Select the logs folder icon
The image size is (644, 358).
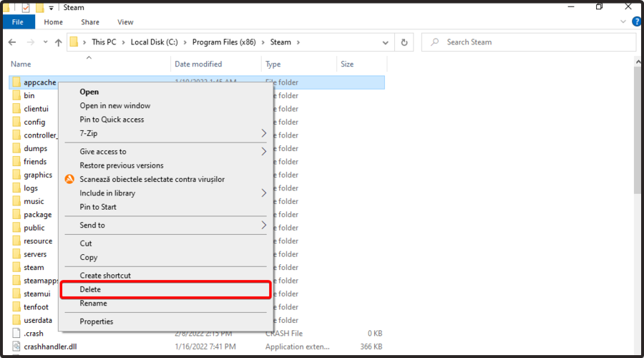[16, 188]
